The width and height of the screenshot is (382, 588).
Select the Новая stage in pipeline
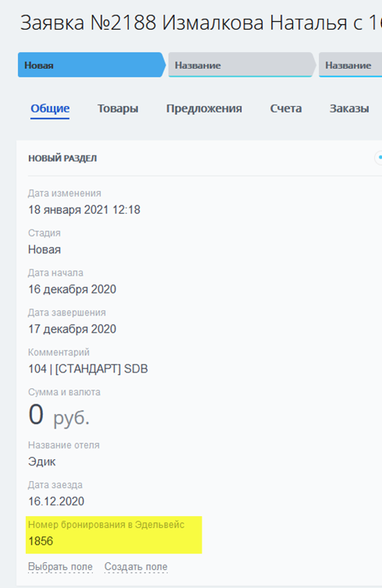pos(91,65)
